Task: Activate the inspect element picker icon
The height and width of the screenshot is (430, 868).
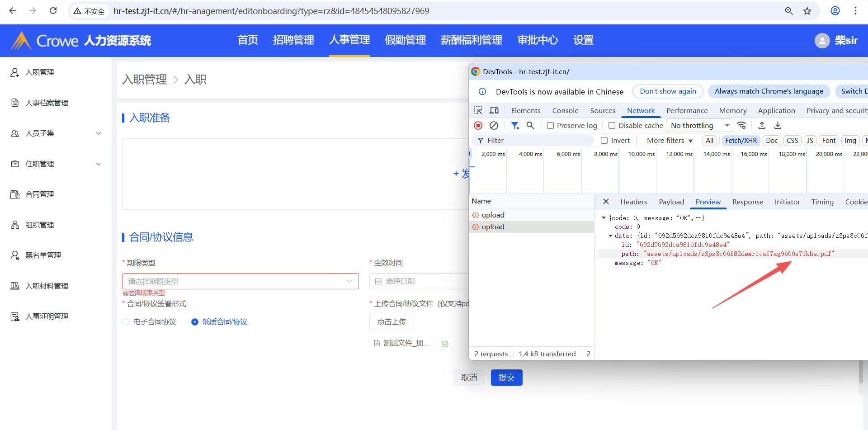Action: (478, 111)
